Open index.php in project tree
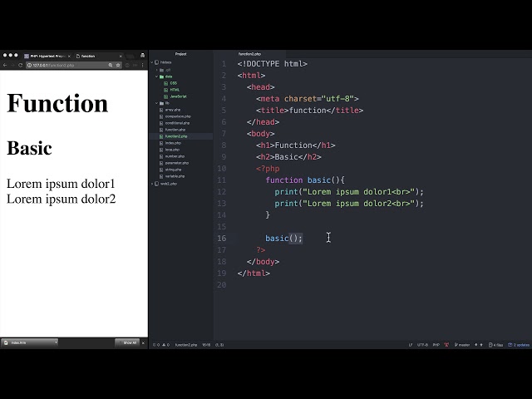Viewport: 532px width, 399px height. click(173, 143)
